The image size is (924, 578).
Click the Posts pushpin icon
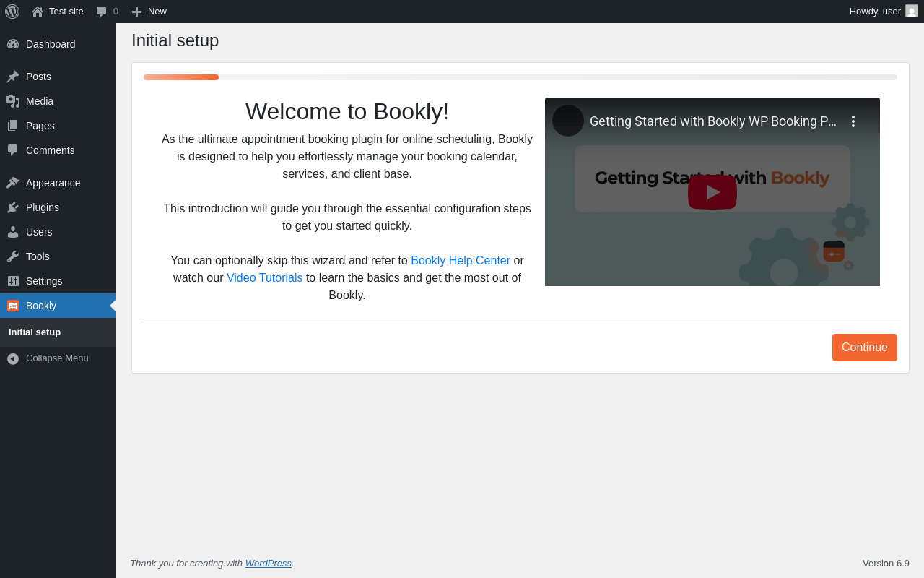tap(13, 77)
